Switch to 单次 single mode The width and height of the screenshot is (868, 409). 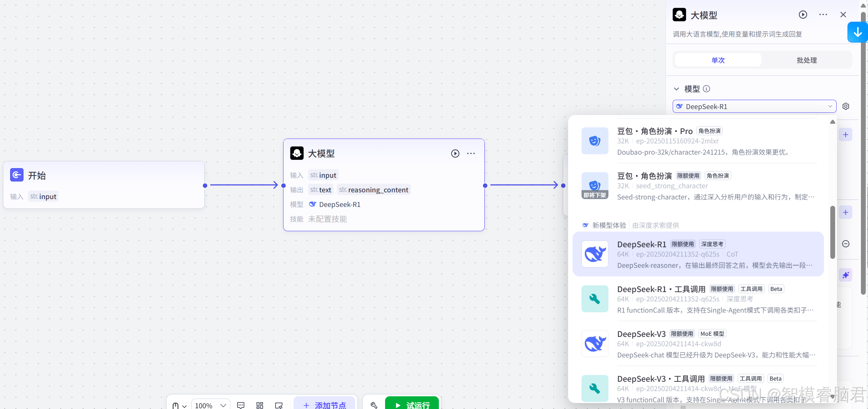click(x=718, y=60)
